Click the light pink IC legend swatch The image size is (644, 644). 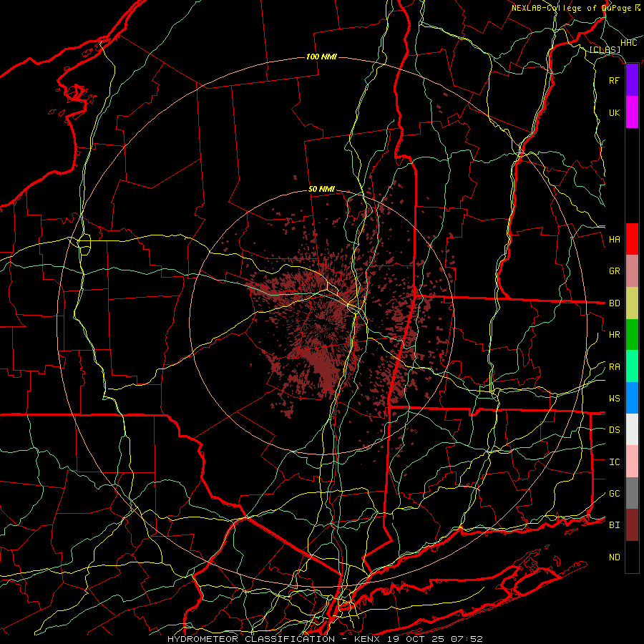click(632, 462)
